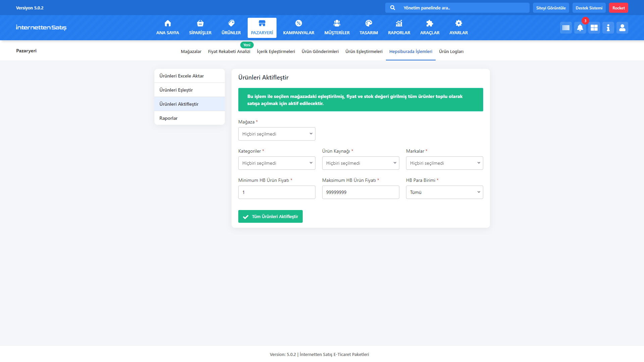Click the Tüm Ürünleri Aktifleştir button

click(x=270, y=216)
